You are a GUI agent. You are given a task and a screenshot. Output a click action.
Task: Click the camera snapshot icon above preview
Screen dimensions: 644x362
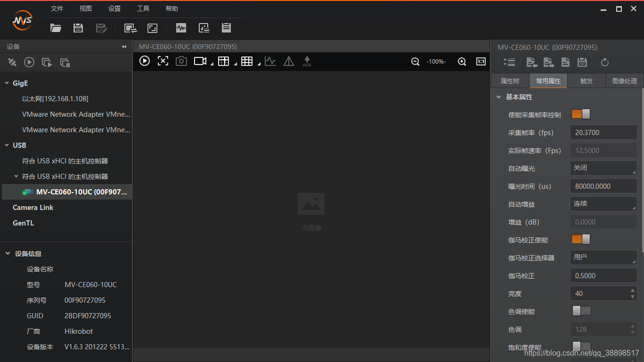pos(181,61)
